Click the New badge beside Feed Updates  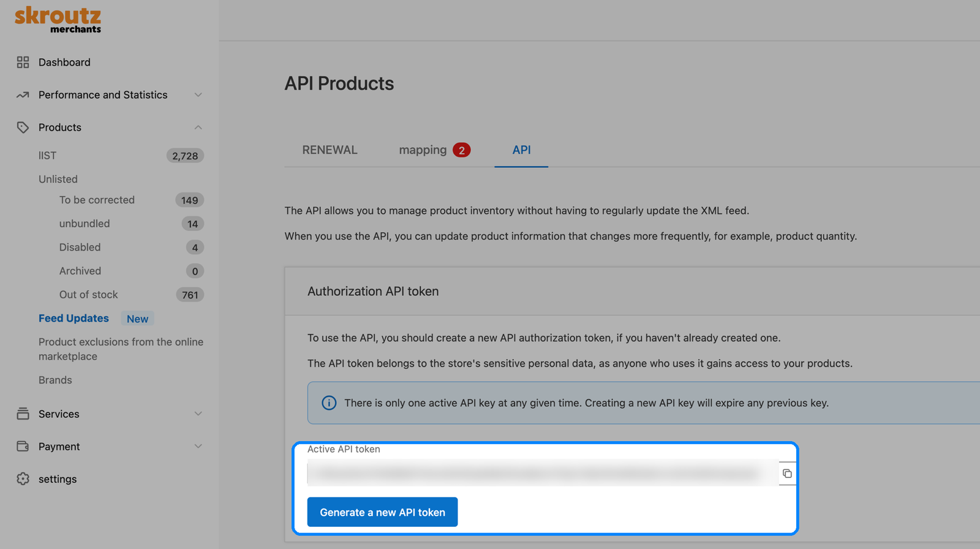coord(137,319)
